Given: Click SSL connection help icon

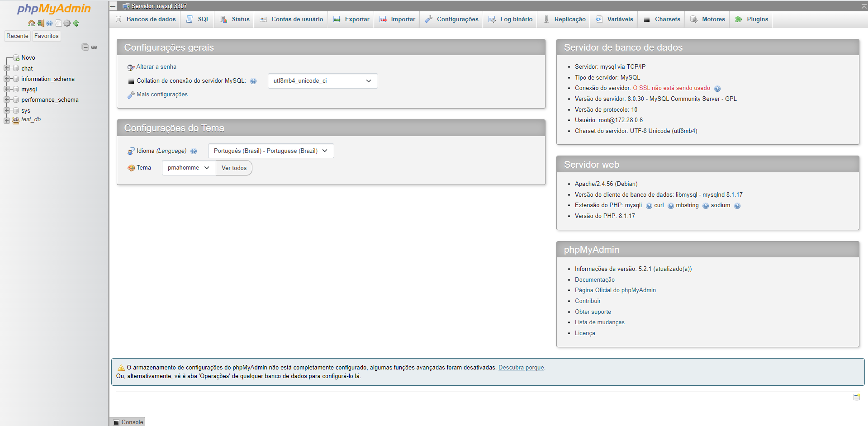Looking at the screenshot, I should coord(717,89).
